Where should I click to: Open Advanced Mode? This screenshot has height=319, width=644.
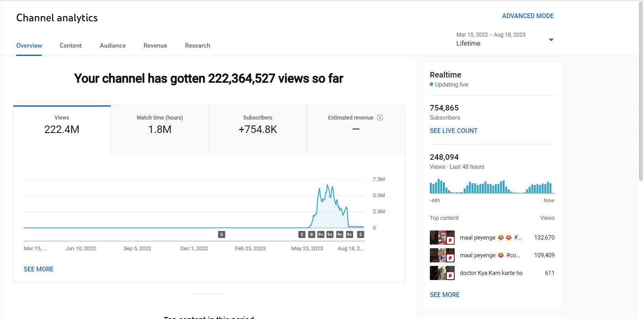coord(527,16)
